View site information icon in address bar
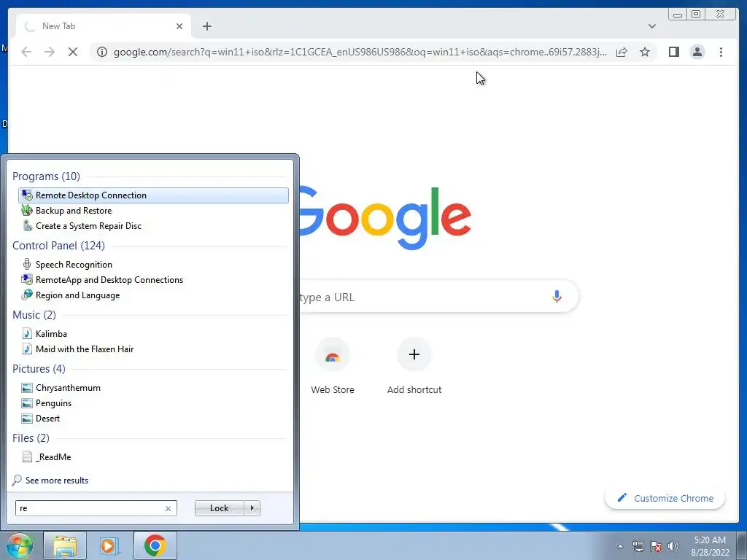The image size is (747, 560). [x=102, y=52]
